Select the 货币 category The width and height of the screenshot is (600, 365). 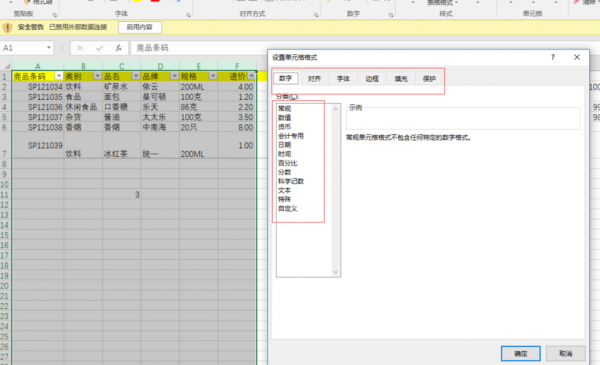coord(284,127)
